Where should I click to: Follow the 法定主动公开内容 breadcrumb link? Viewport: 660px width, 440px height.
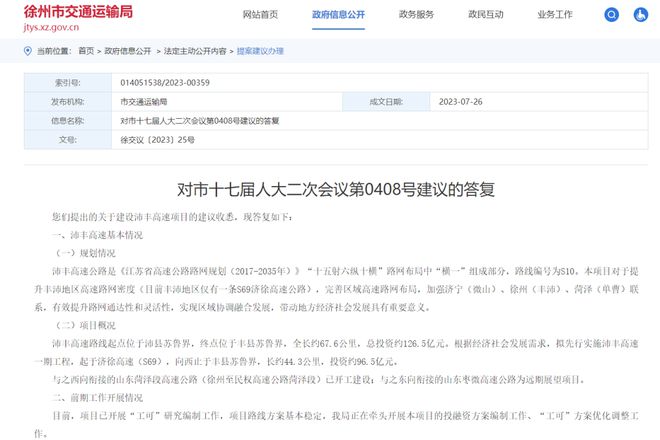pyautogui.click(x=195, y=51)
